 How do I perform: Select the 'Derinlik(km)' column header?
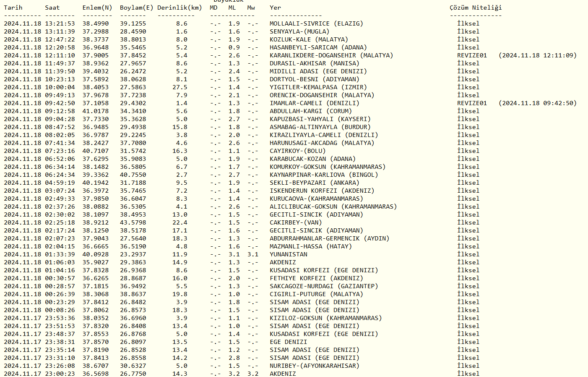(x=180, y=8)
